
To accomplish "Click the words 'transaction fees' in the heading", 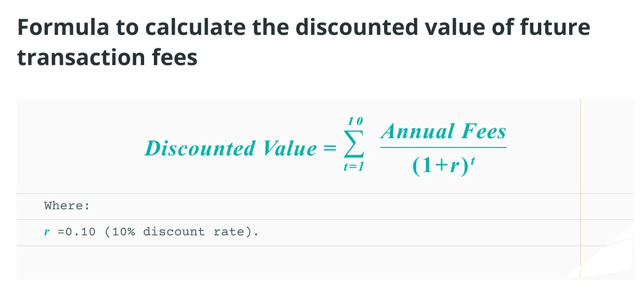I will pos(107,58).
